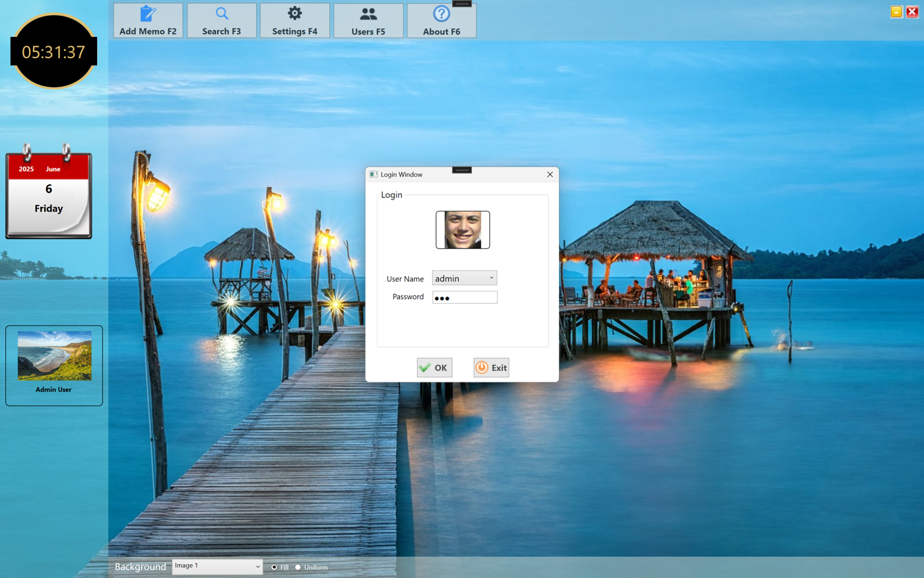Click the Login Window title bar icon
The height and width of the screenshot is (578, 924).
pos(374,174)
